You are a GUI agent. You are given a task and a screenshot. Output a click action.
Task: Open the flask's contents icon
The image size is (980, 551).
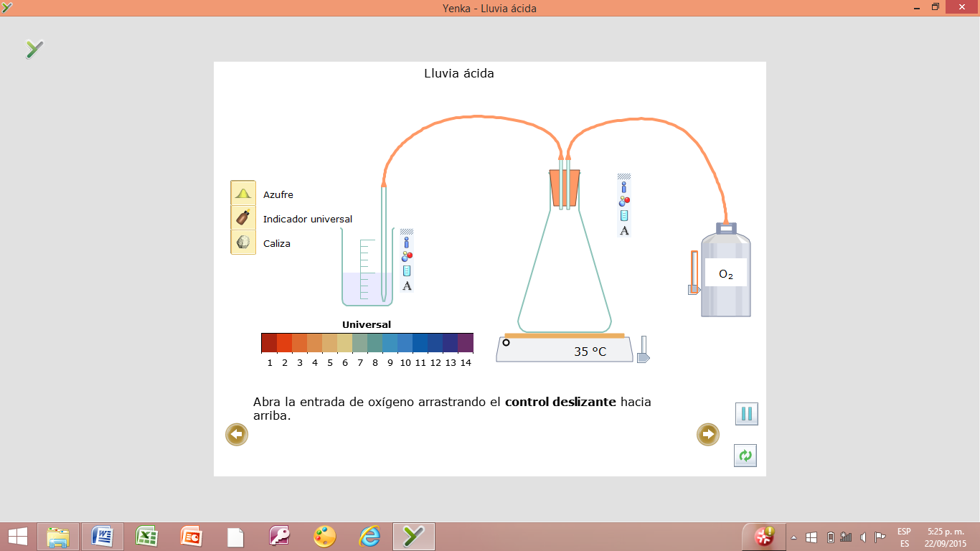click(x=624, y=215)
